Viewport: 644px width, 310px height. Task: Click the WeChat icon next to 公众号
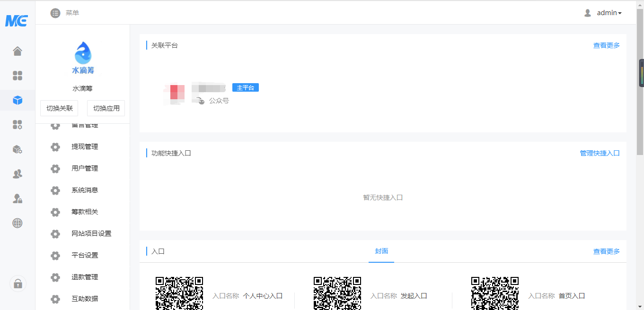point(201,101)
